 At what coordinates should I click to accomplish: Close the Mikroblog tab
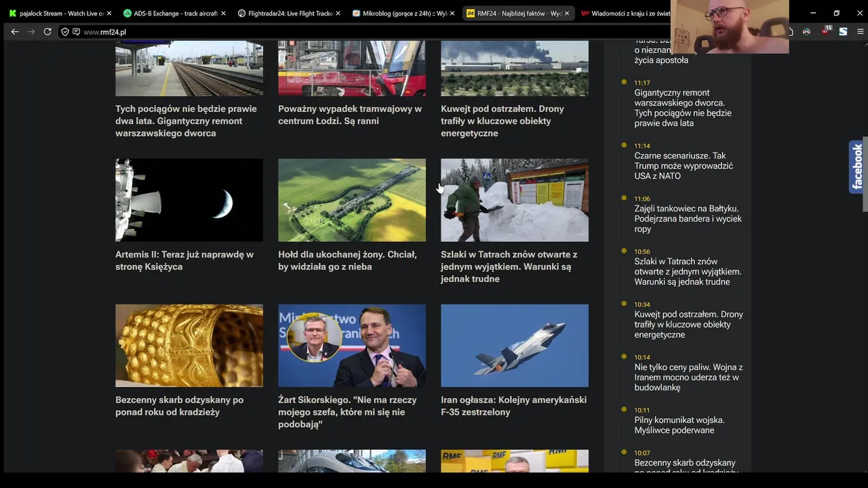point(452,14)
